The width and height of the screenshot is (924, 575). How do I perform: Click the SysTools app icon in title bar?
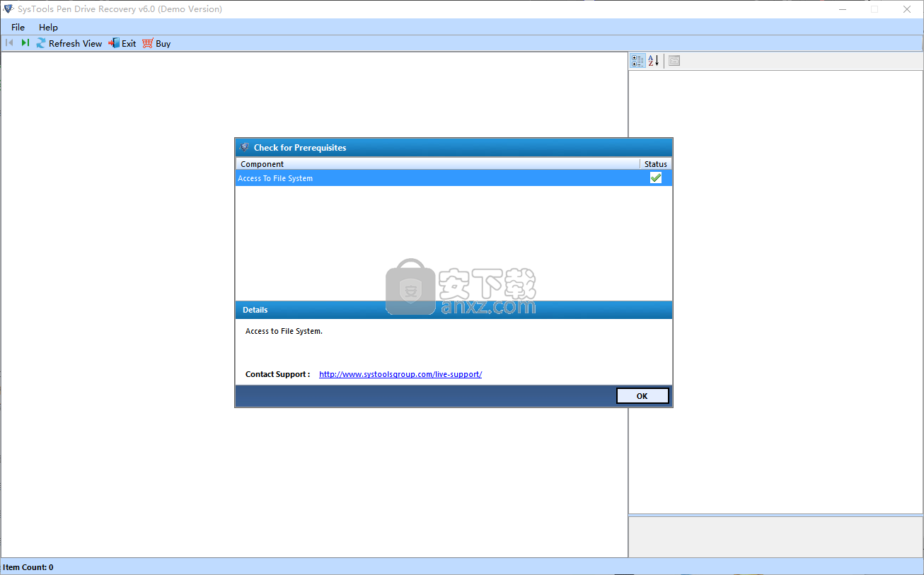tap(9, 9)
